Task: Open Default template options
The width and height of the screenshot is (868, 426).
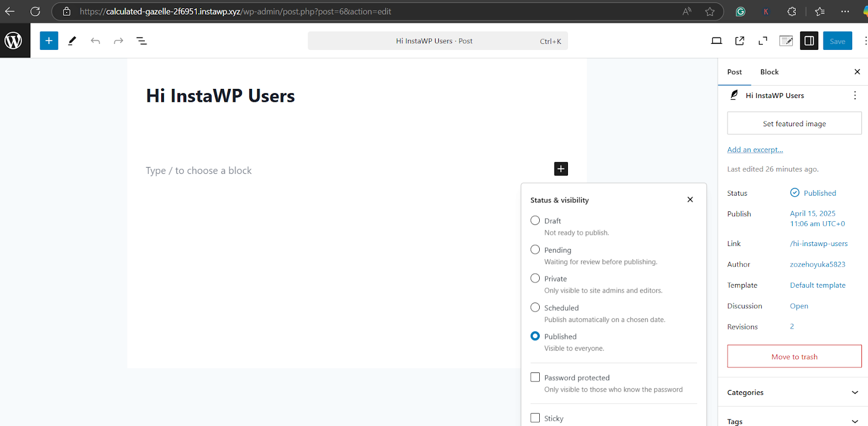Action: click(x=818, y=285)
